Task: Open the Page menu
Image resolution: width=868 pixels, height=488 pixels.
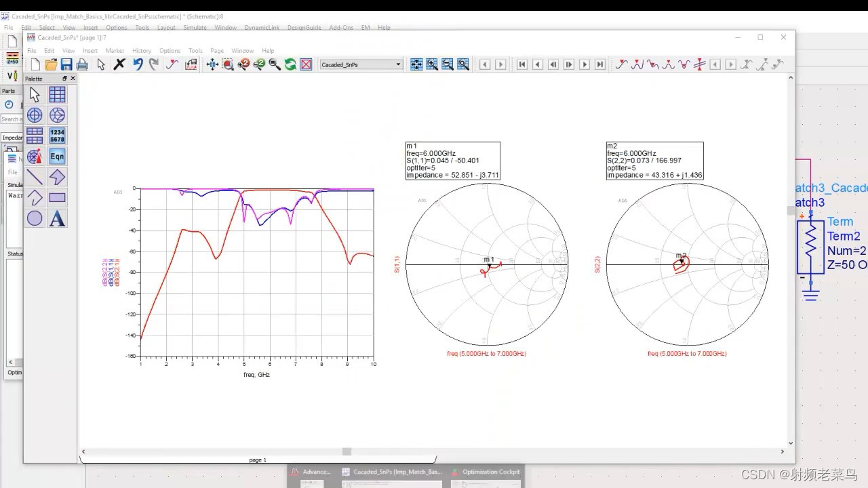Action: (x=217, y=51)
